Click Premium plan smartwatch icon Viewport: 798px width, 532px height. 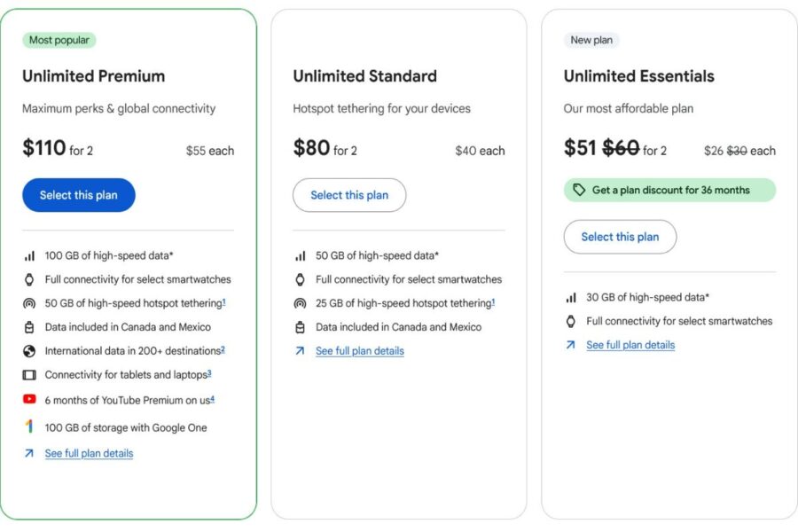click(29, 279)
